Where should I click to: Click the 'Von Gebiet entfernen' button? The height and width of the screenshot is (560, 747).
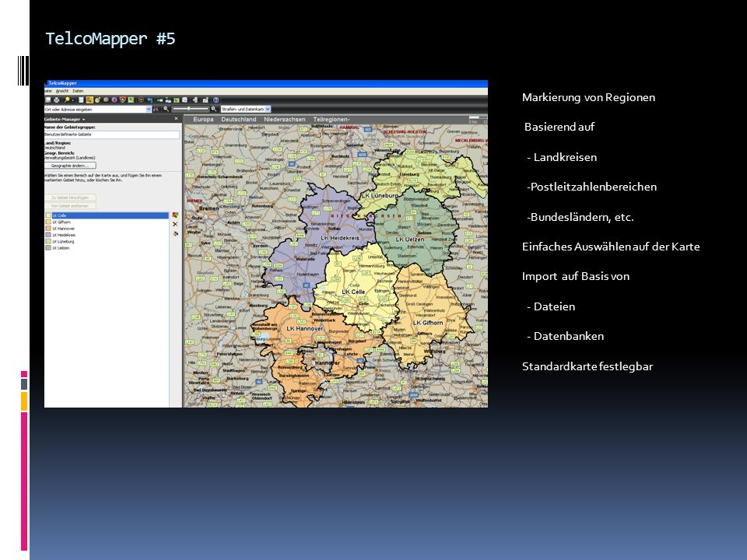70,205
